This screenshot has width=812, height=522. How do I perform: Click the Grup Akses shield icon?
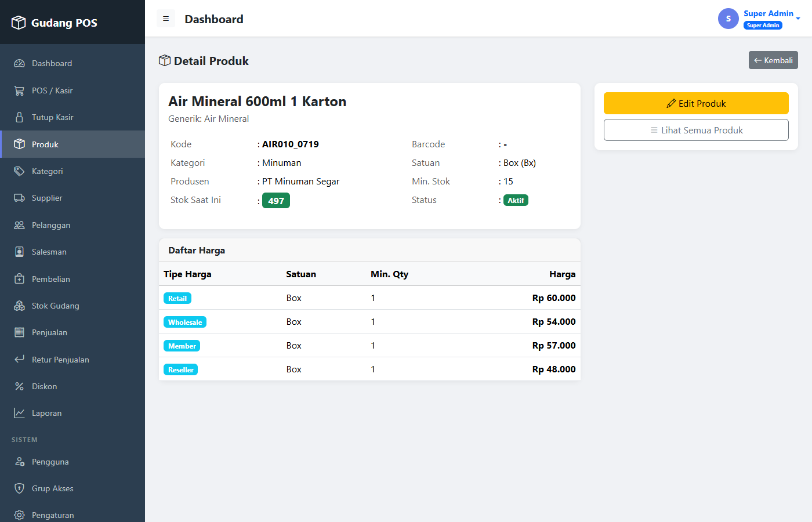click(x=19, y=488)
